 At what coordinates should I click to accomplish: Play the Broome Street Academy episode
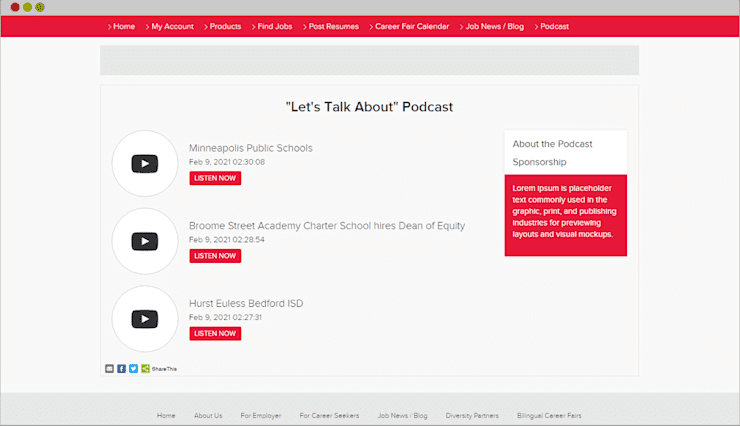(145, 242)
